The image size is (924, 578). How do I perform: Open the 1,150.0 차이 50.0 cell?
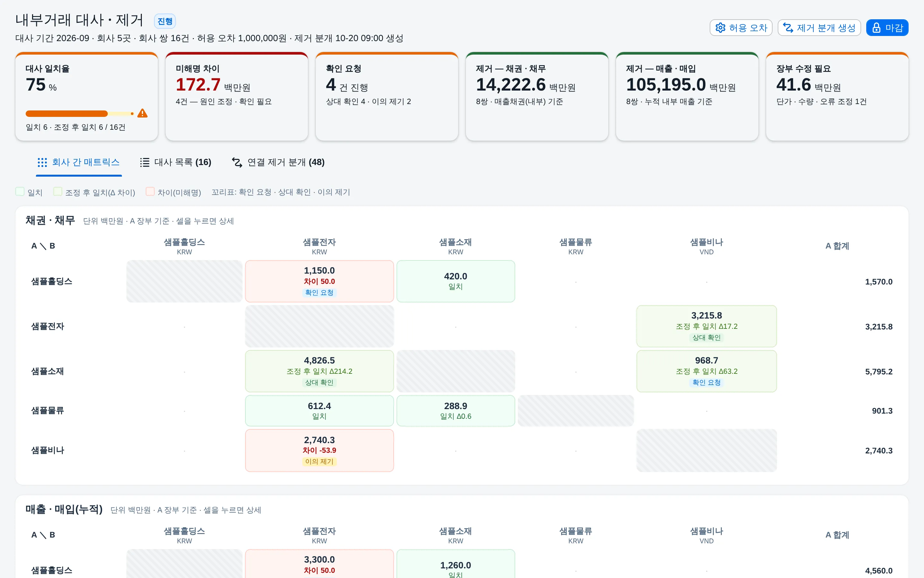319,281
